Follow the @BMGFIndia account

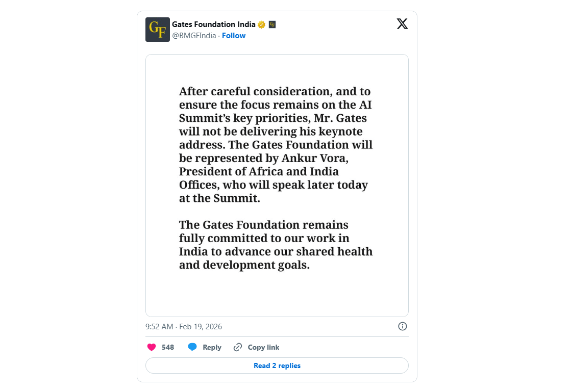tap(234, 36)
